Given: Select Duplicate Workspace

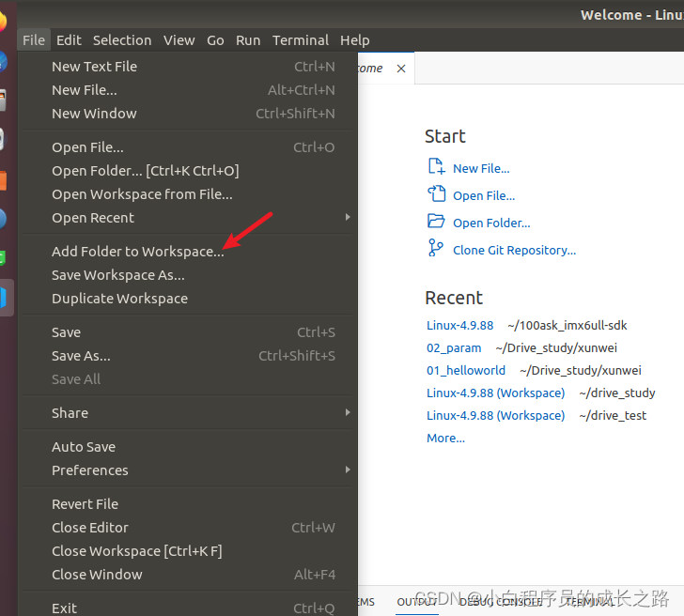Looking at the screenshot, I should [188, 299].
